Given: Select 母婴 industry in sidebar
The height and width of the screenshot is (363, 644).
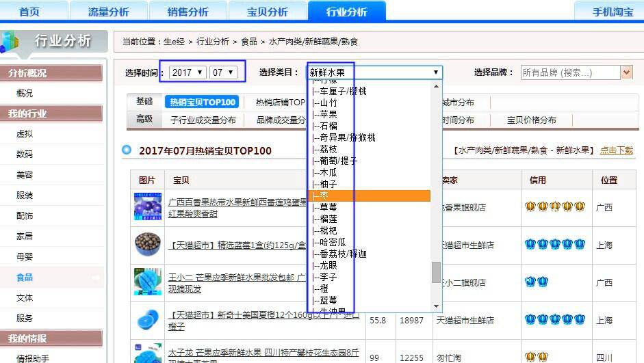Looking at the screenshot, I should coord(24,257).
